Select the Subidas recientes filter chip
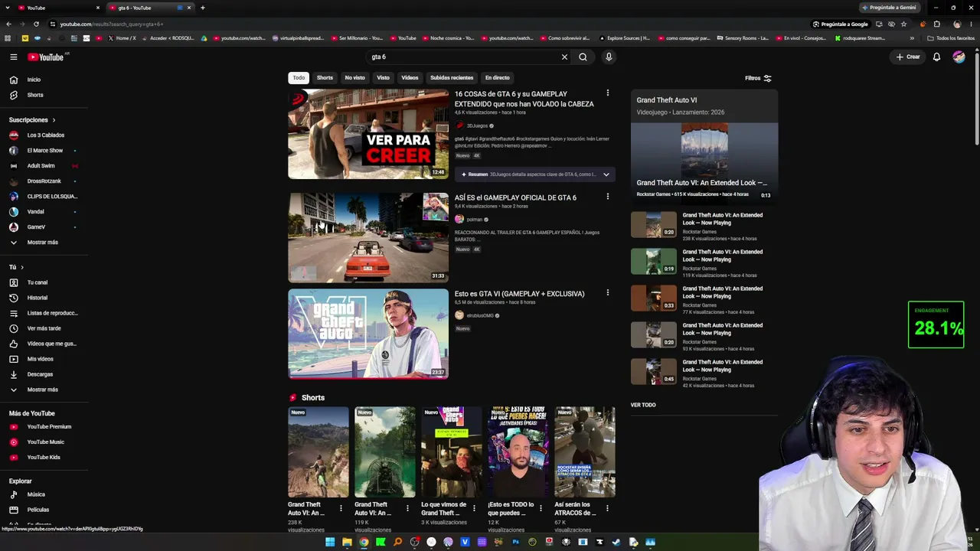Viewport: 980px width, 551px height. click(x=452, y=77)
